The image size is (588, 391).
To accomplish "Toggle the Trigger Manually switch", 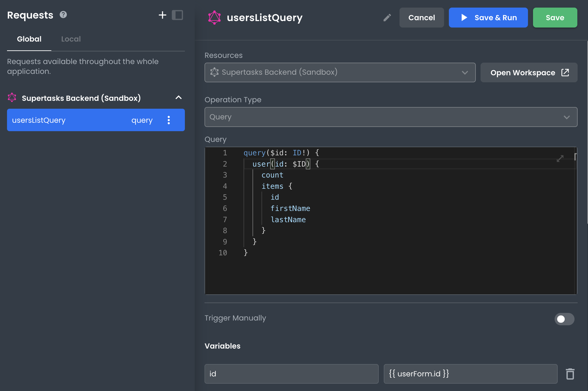I will coord(564,319).
